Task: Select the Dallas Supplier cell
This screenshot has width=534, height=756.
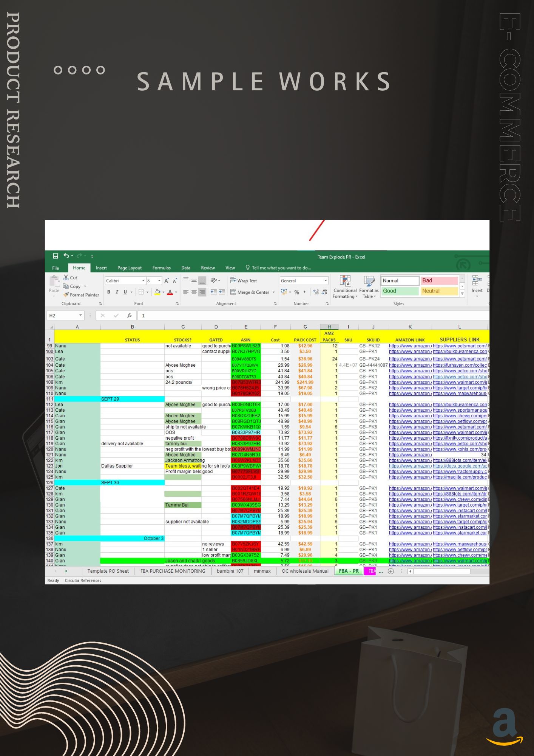Action: [x=132, y=466]
